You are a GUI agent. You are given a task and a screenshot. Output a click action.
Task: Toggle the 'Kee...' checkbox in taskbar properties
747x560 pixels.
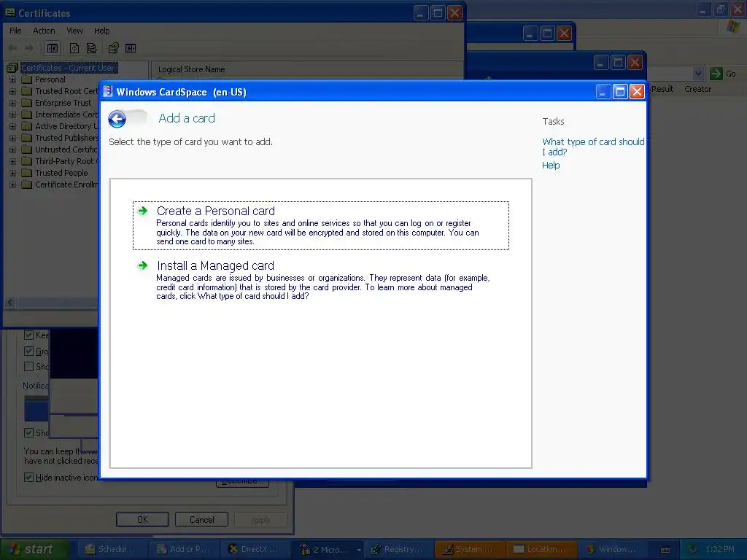28,335
